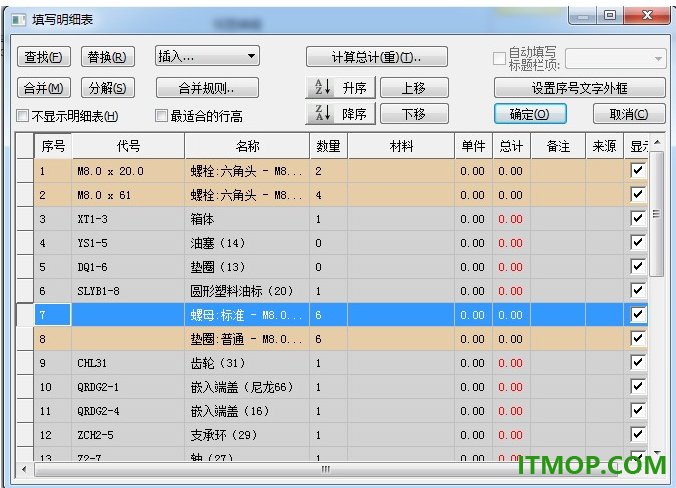Click the 材料 column header
Image resolution: width=676 pixels, height=488 pixels.
[401, 146]
